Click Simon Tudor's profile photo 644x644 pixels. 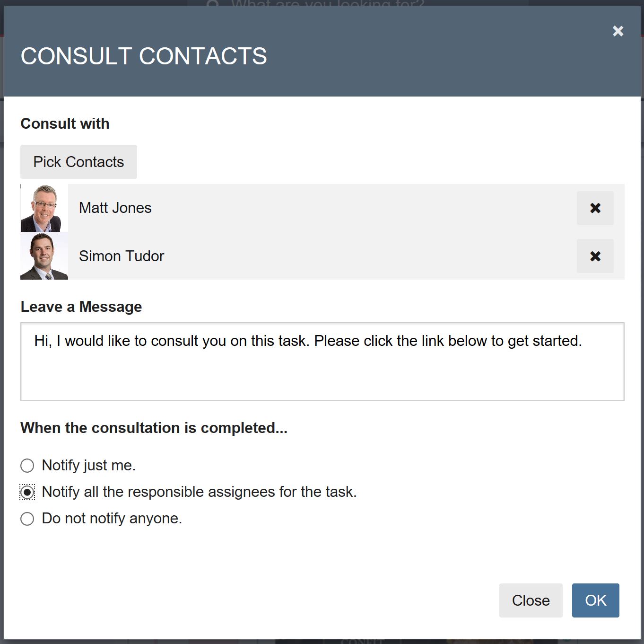pos(44,256)
